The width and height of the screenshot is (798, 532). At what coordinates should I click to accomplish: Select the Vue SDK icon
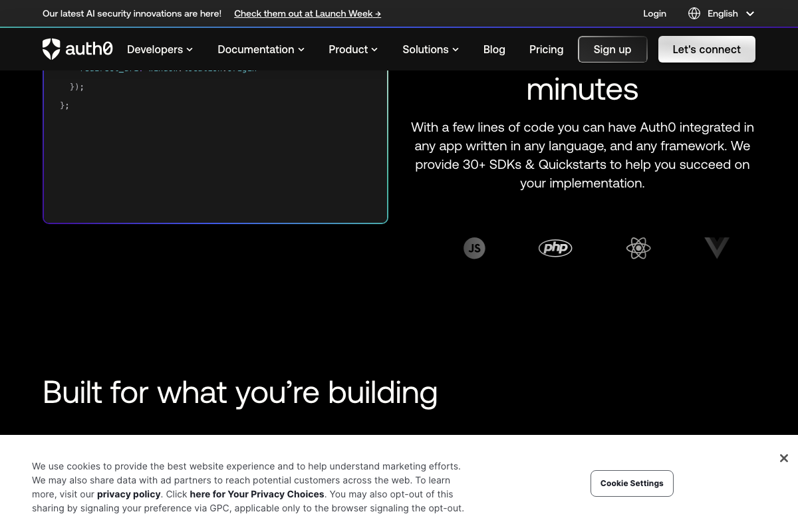click(x=717, y=247)
